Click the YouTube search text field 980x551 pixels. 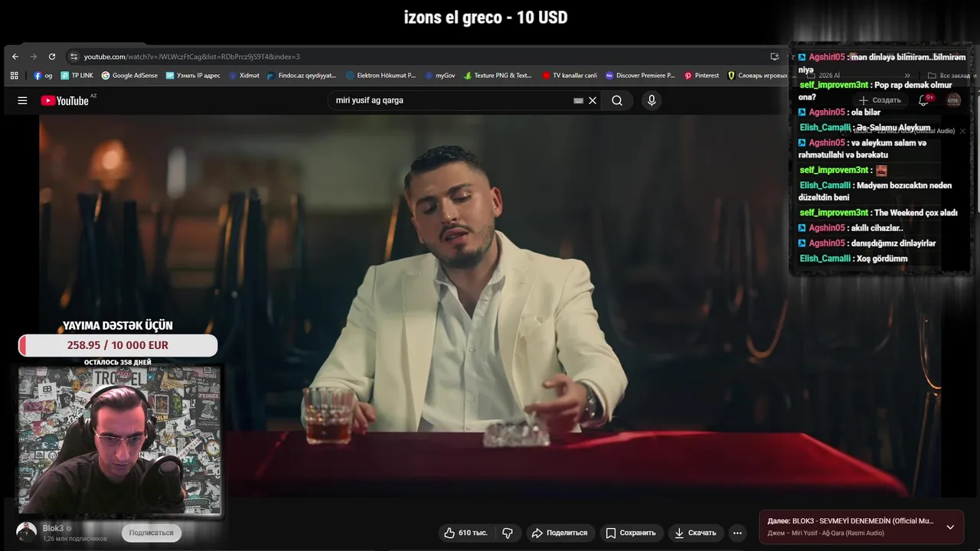point(452,100)
